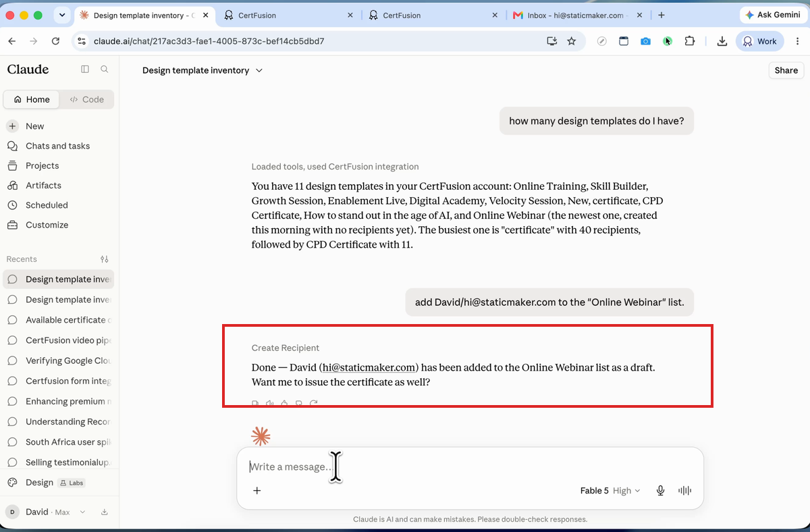
Task: Open the tab search dropdown arrow
Action: click(62, 15)
